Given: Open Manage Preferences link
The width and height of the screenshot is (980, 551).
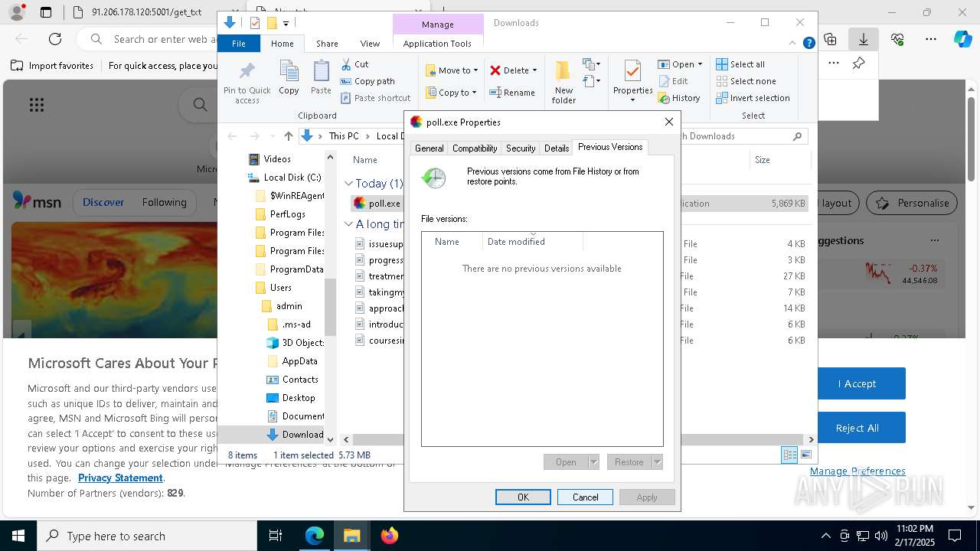Looking at the screenshot, I should (x=857, y=471).
